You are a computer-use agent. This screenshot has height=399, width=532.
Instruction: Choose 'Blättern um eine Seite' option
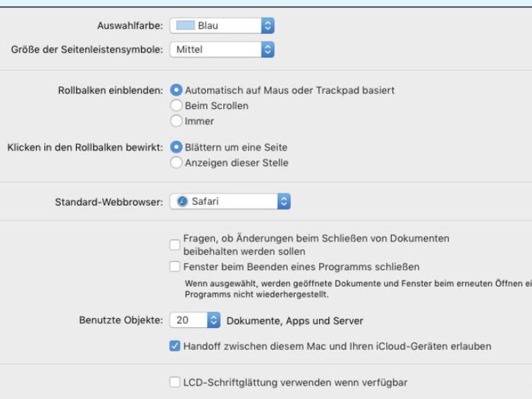[x=176, y=148]
